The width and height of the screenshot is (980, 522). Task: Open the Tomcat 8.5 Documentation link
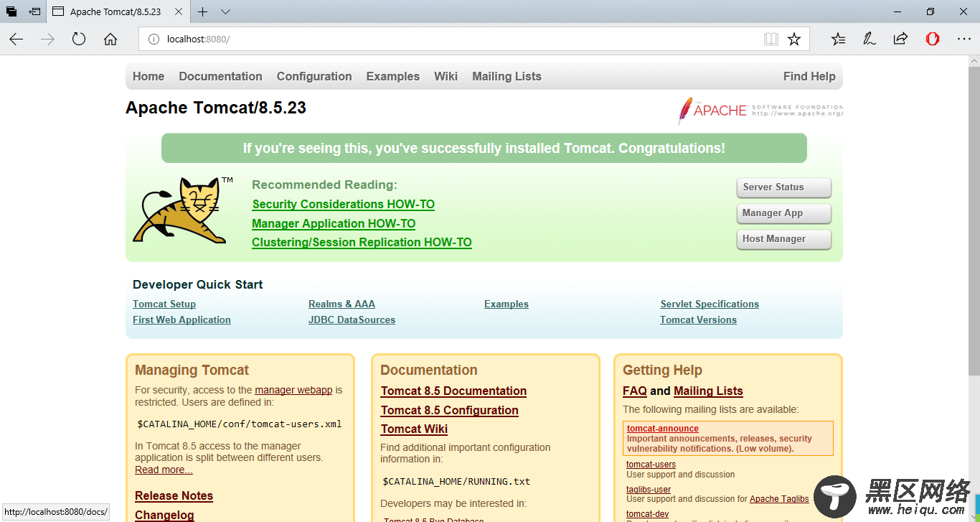coord(453,391)
